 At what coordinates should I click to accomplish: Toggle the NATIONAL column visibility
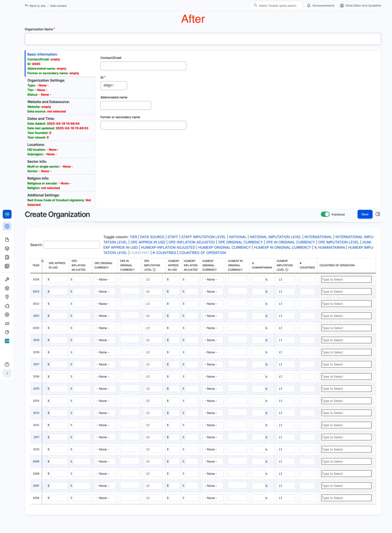pos(238,237)
